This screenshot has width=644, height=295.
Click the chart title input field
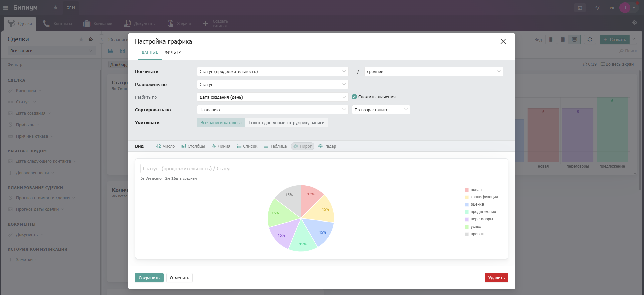[320, 169]
